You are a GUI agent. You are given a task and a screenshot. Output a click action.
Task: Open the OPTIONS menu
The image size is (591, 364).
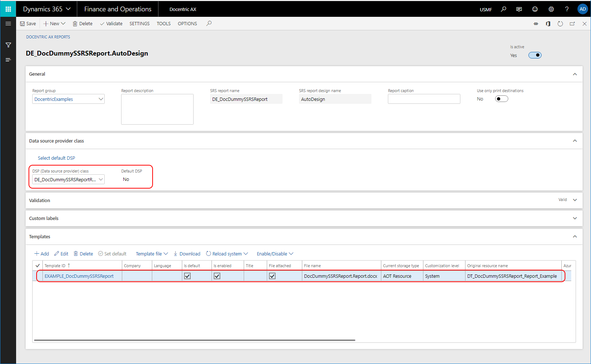click(187, 23)
